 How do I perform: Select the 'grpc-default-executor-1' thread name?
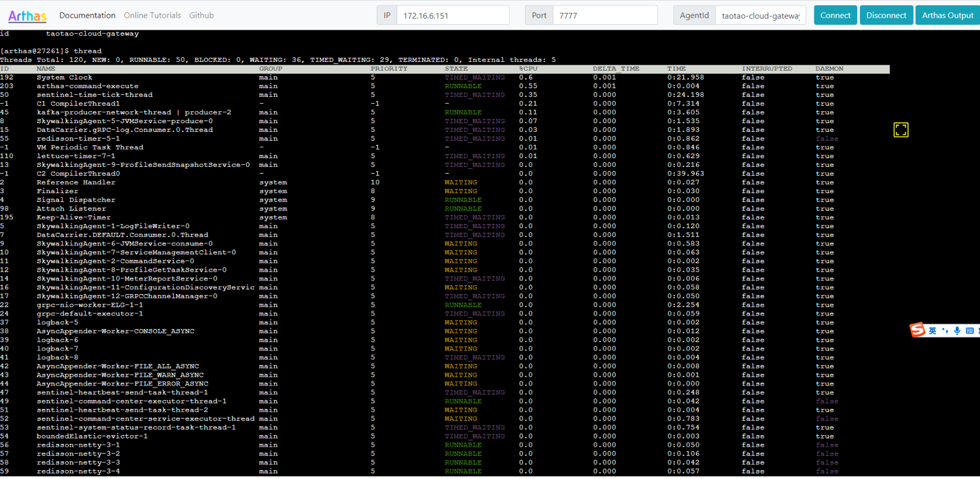90,313
